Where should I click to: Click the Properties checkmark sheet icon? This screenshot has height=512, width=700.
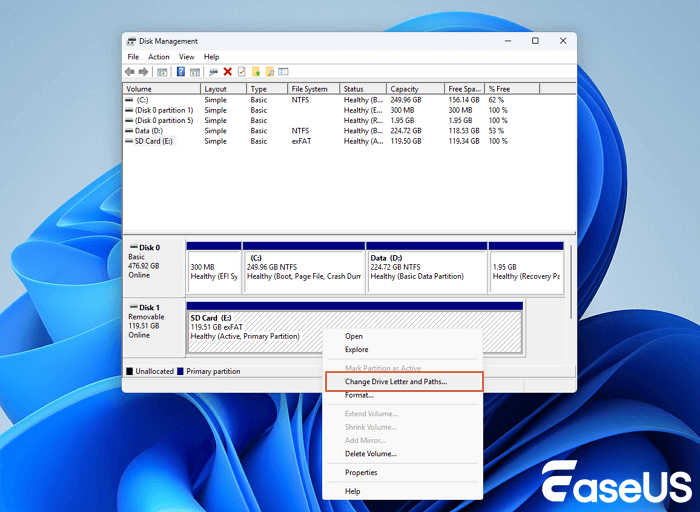click(241, 72)
